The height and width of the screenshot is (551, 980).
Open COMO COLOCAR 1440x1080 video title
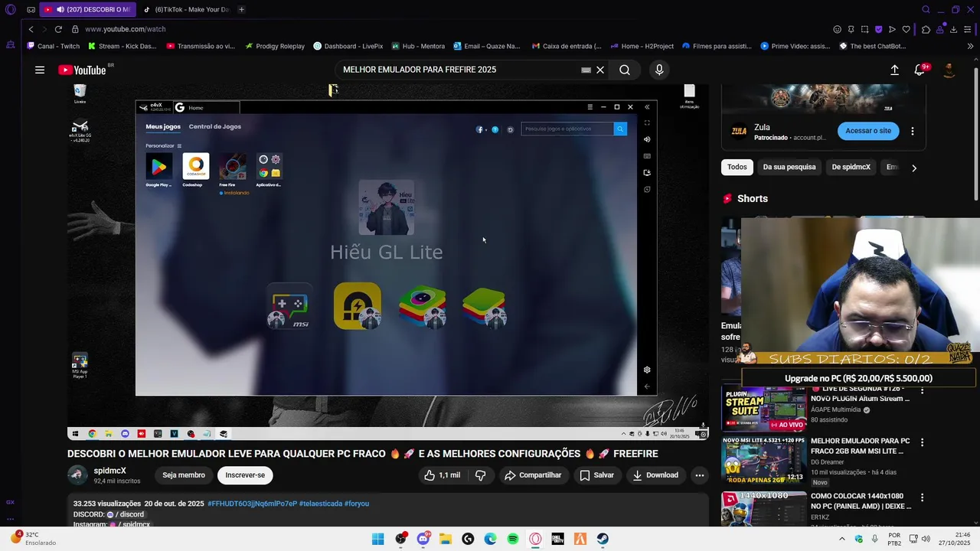tap(861, 501)
